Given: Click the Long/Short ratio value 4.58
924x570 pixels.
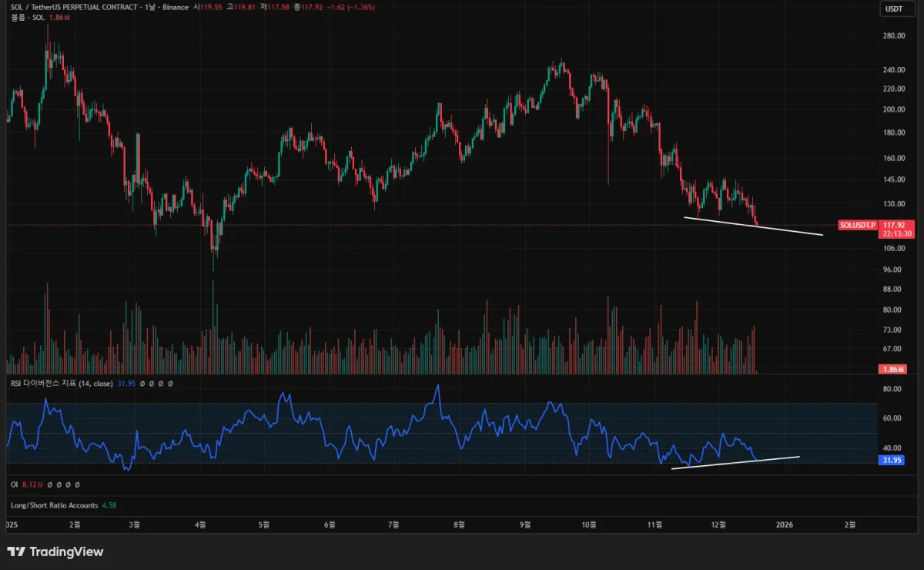Looking at the screenshot, I should click(x=109, y=505).
